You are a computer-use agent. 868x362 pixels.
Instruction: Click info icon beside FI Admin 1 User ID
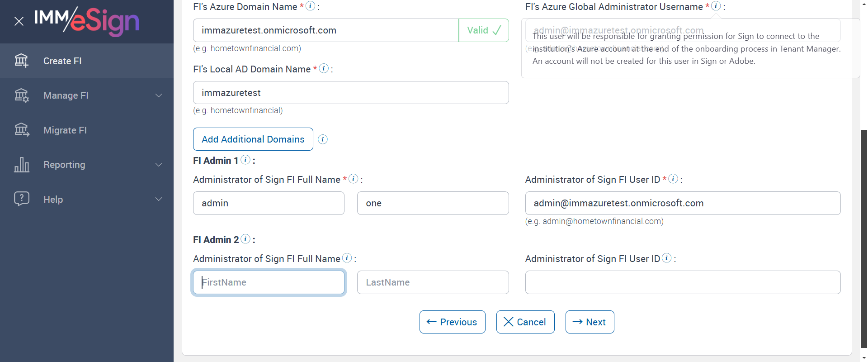(673, 179)
